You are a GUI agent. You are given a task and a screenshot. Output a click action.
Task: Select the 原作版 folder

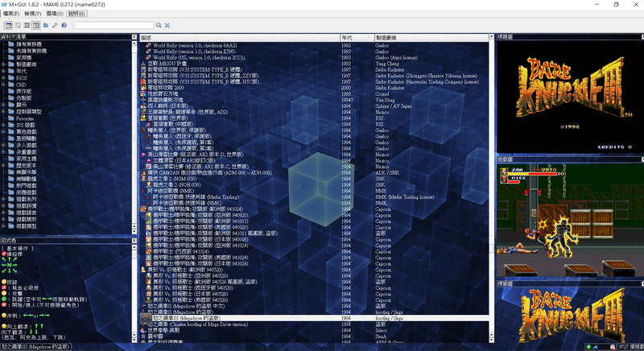pyautogui.click(x=20, y=92)
